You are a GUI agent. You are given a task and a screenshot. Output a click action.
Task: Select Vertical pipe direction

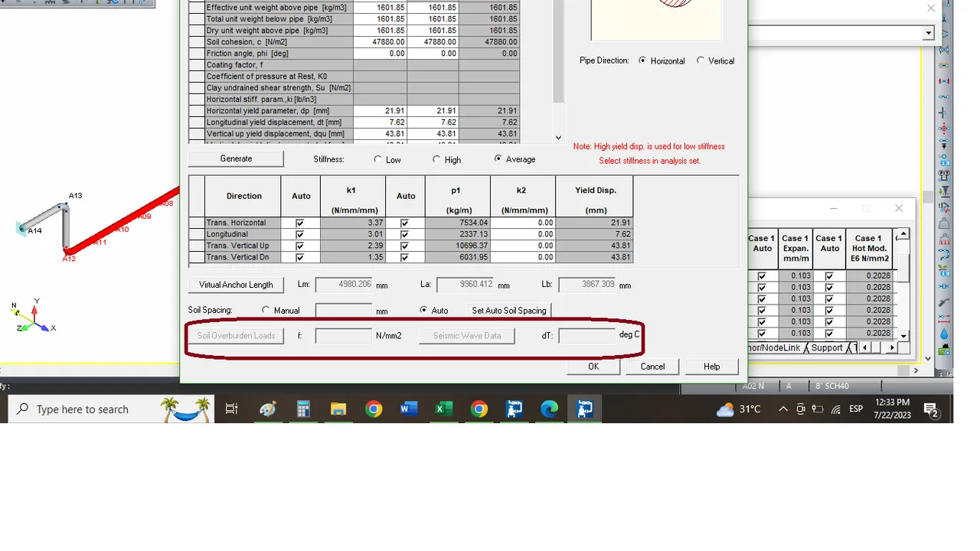pyautogui.click(x=701, y=60)
